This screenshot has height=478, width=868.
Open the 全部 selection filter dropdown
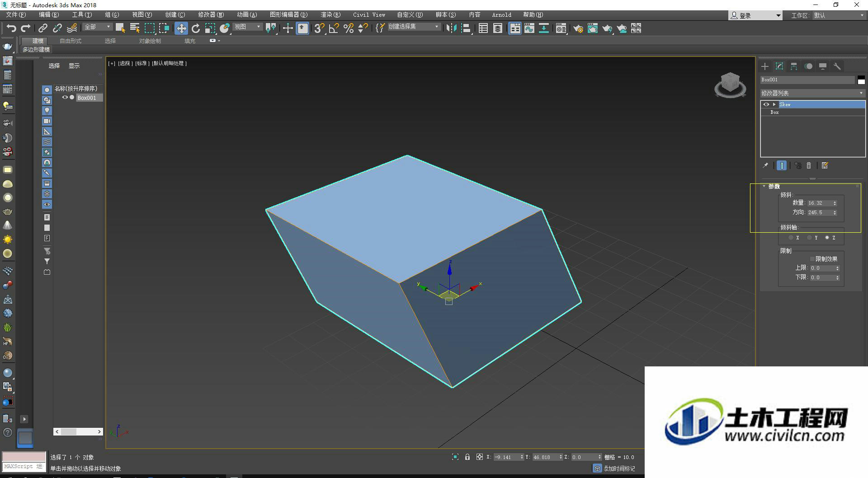[97, 27]
